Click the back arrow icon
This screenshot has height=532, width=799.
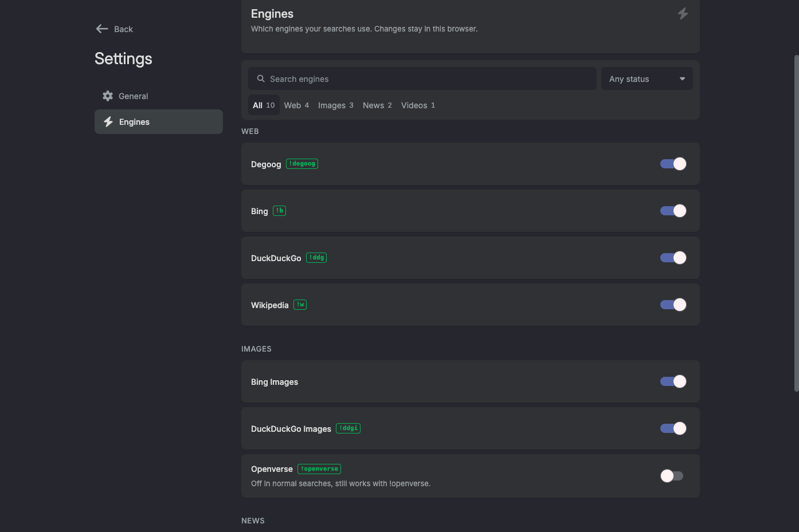(102, 29)
